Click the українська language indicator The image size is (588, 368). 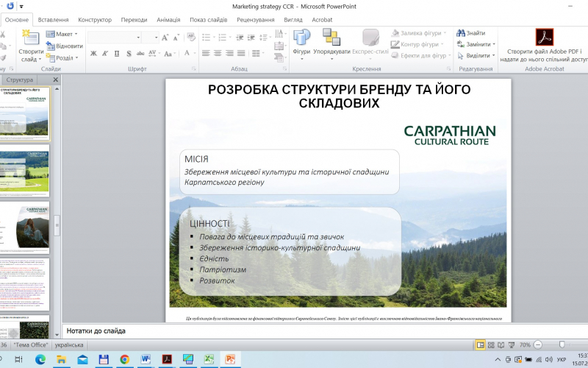tap(69, 344)
